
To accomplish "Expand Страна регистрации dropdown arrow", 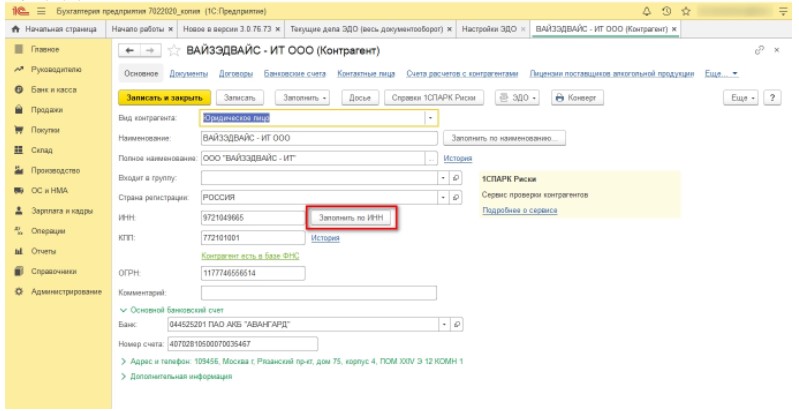I will tap(443, 198).
